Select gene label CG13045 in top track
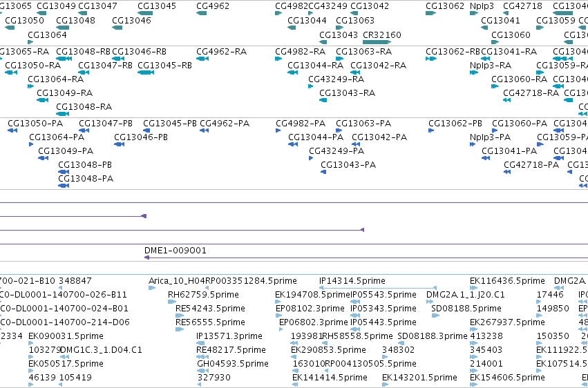Viewport: 588px width, 388px height. pos(157,6)
